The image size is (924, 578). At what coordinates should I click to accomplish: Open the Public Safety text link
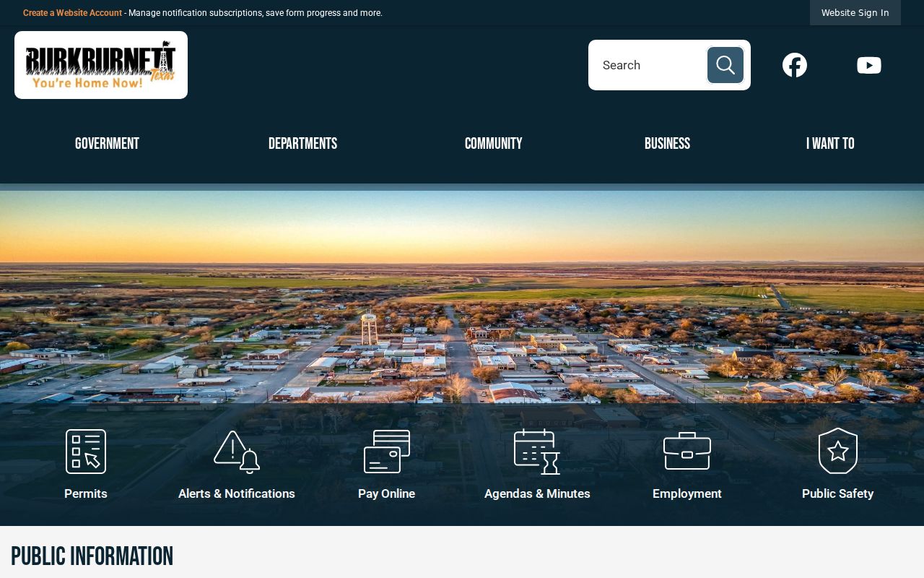pyautogui.click(x=838, y=493)
